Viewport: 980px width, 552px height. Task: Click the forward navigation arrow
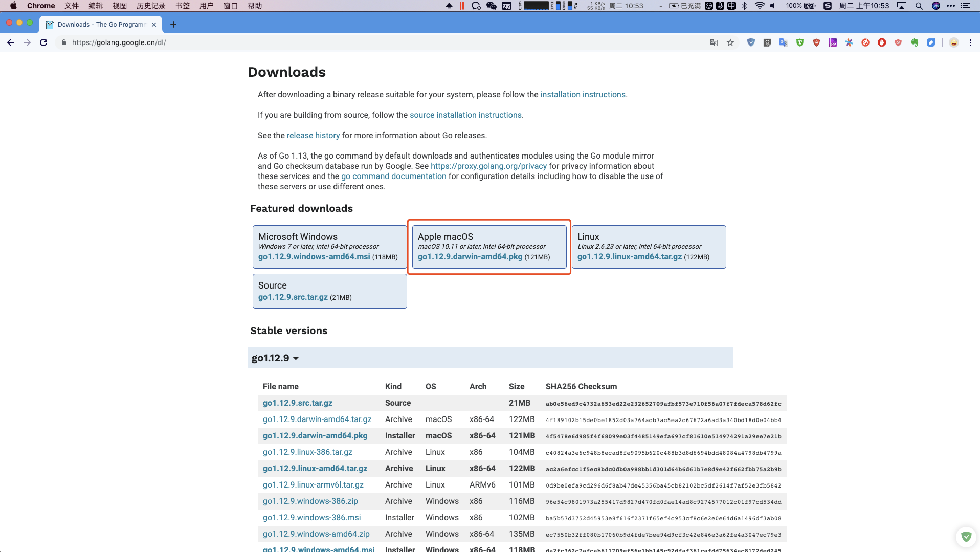coord(27,42)
